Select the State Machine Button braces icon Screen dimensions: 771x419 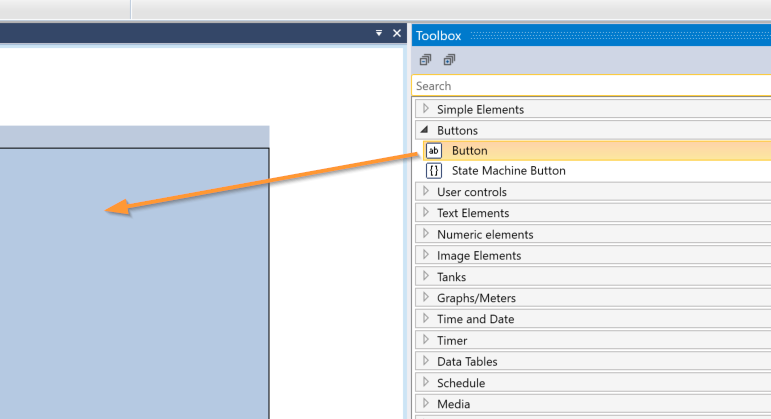point(433,171)
